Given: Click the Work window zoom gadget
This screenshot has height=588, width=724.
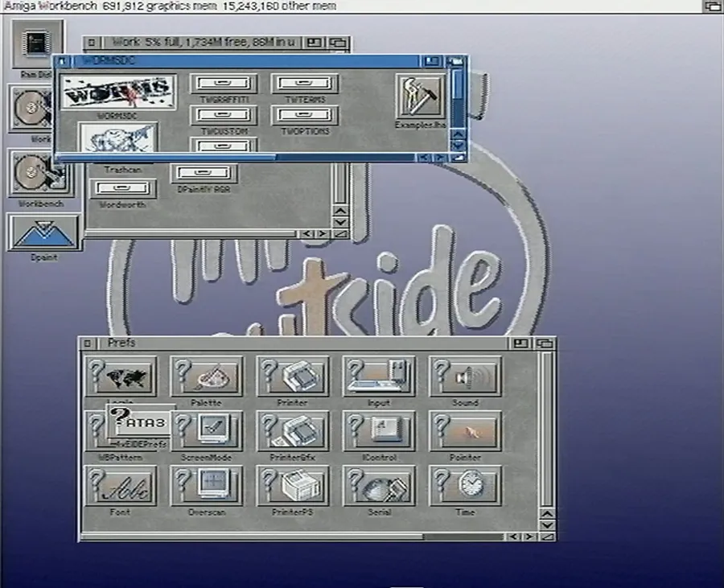Looking at the screenshot, I should (314, 43).
